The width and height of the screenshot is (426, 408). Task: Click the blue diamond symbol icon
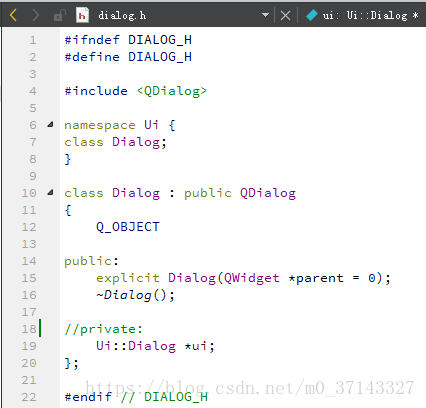pos(312,15)
